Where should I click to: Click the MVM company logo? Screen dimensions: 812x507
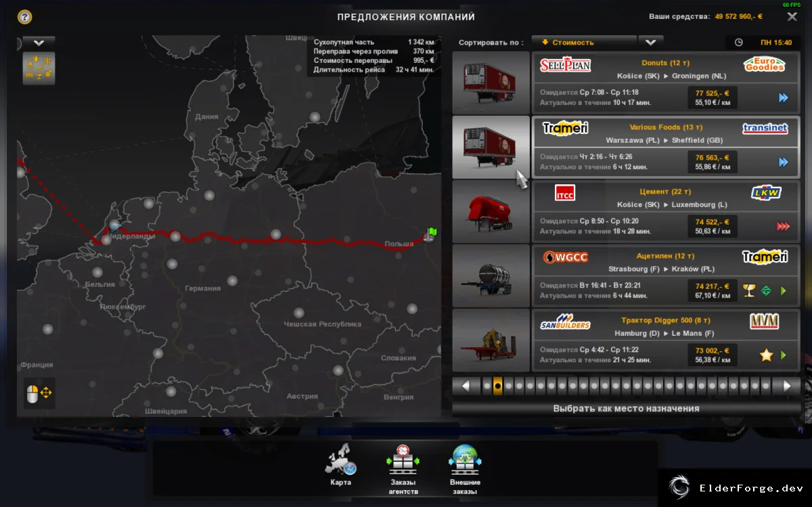tap(765, 321)
